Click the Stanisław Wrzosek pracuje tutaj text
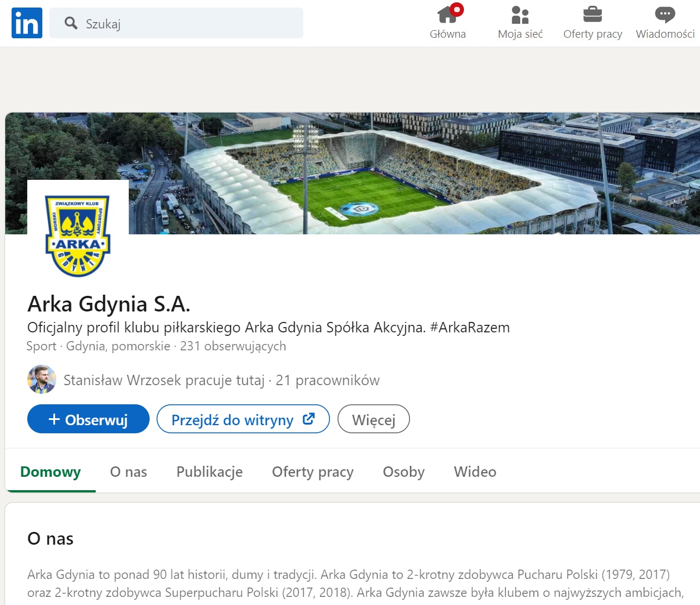 click(x=164, y=381)
